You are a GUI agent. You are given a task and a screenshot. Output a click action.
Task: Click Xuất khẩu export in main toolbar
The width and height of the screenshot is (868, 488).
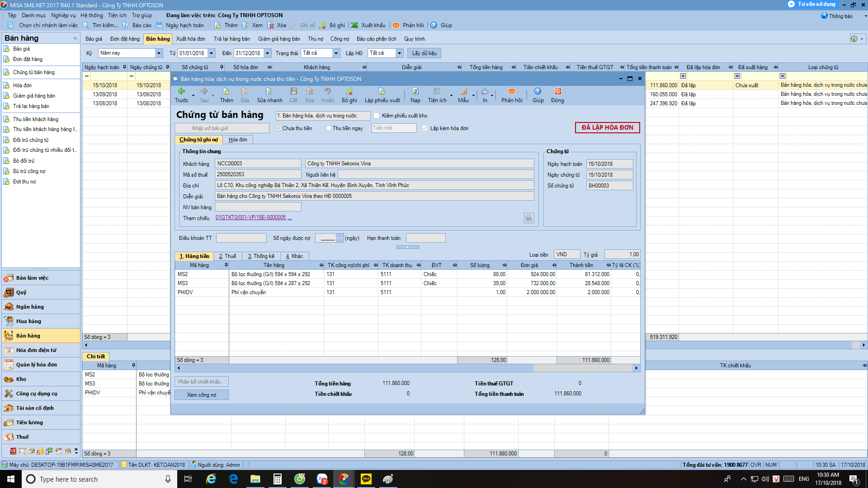(368, 25)
